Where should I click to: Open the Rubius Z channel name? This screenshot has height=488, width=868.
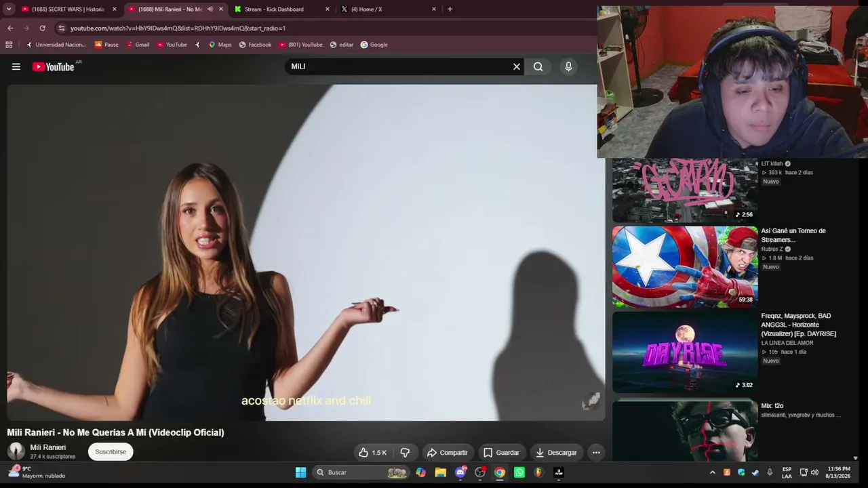[x=772, y=249]
